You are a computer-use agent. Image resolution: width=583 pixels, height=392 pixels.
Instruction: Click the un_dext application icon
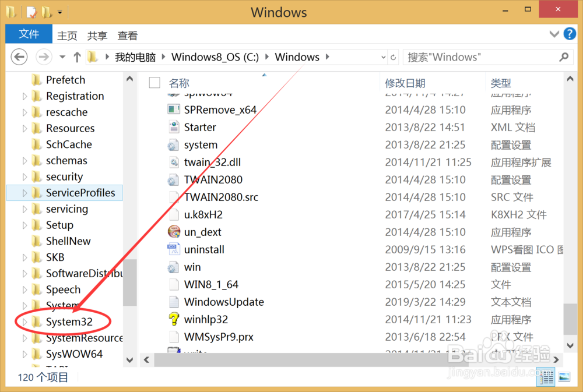point(174,232)
